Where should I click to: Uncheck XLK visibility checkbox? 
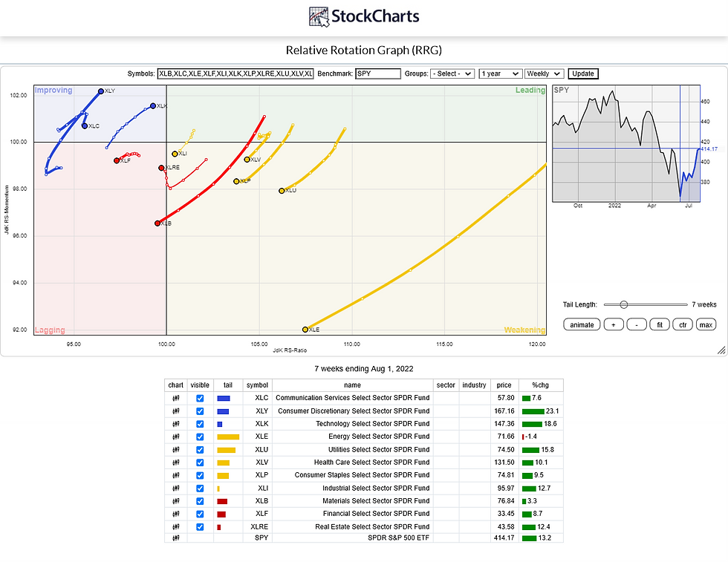200,424
